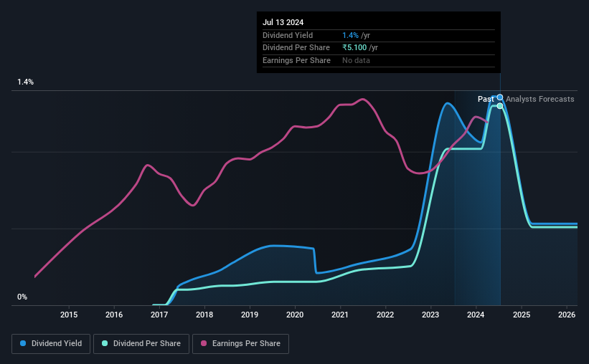
Task: Click the 2021 x-axis label
Action: click(x=340, y=315)
